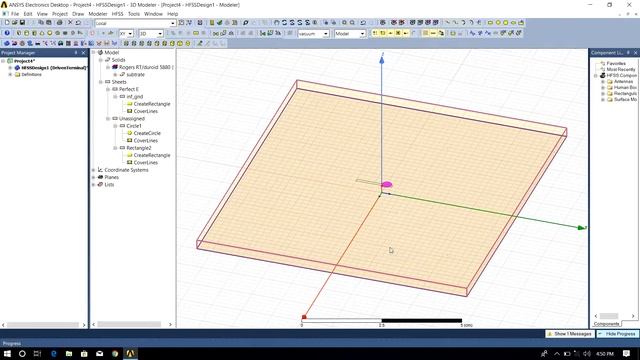Open File Explorer from the taskbar
The width and height of the screenshot is (640, 360).
click(69, 353)
